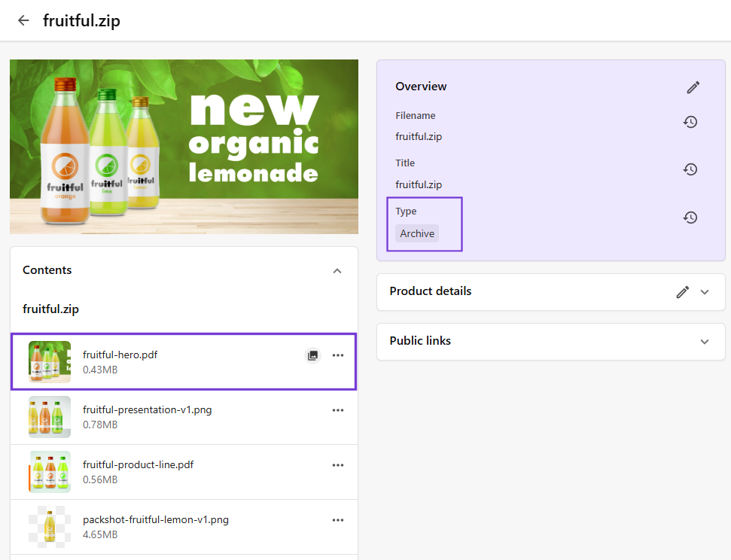Click the Public links heading
Screen dimensions: 731x560
tap(420, 341)
